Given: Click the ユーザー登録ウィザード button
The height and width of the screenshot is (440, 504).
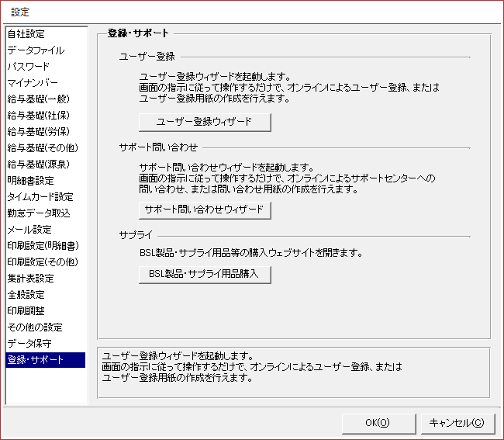Looking at the screenshot, I should pyautogui.click(x=205, y=122).
